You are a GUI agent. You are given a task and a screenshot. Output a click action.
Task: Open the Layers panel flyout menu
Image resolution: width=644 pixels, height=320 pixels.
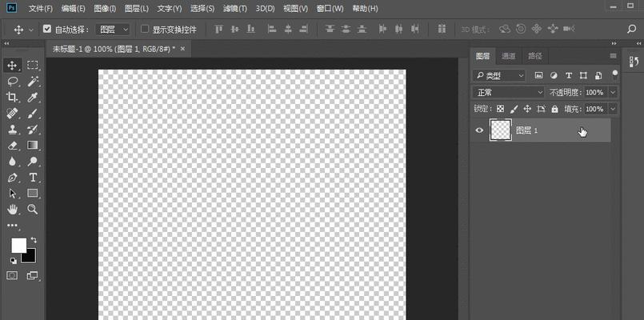(613, 56)
